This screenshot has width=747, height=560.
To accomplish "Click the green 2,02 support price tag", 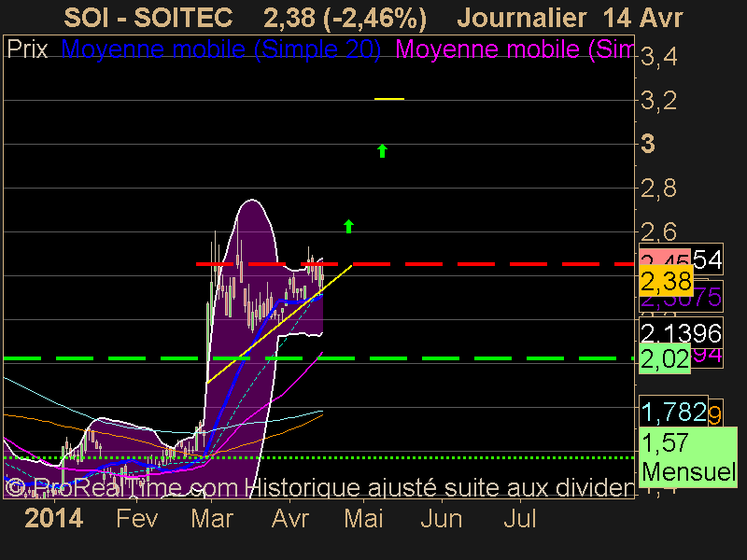I will (665, 359).
